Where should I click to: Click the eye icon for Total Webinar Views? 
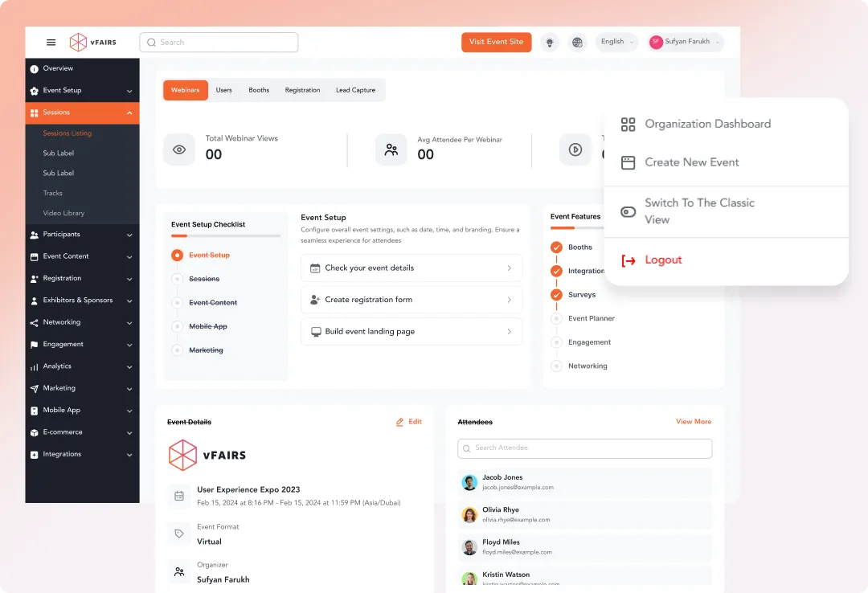click(x=179, y=149)
